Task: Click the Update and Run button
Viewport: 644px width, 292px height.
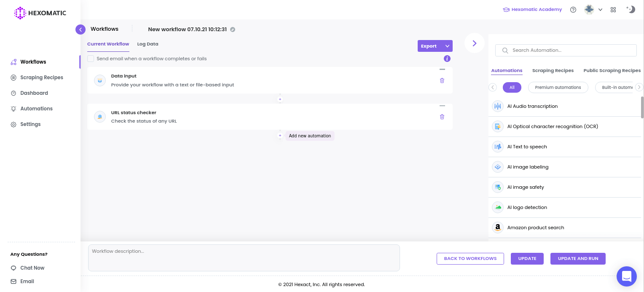Action: pos(578,259)
